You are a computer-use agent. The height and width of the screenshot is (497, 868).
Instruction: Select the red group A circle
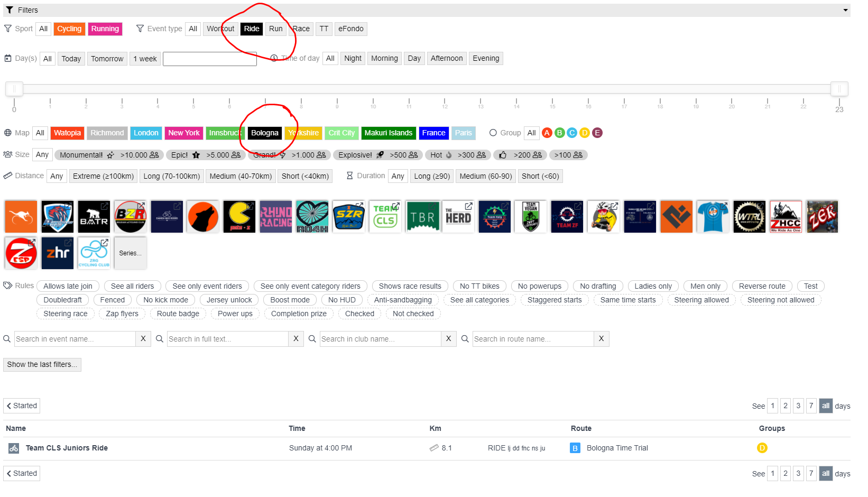(547, 133)
